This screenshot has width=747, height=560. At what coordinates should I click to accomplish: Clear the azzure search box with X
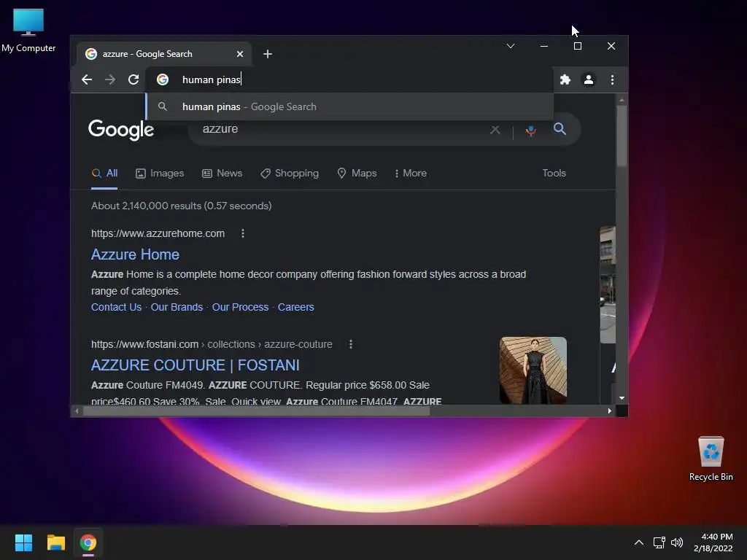coord(495,130)
